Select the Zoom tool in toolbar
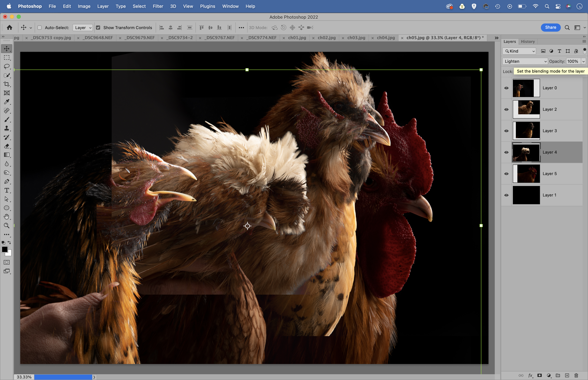This screenshot has width=588, height=380. coord(7,226)
